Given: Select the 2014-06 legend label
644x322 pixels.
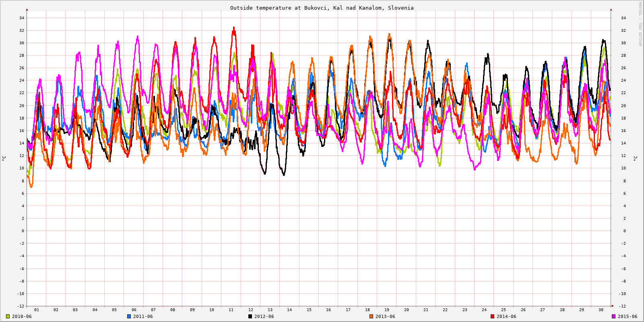Looking at the screenshot, I should [506, 316].
